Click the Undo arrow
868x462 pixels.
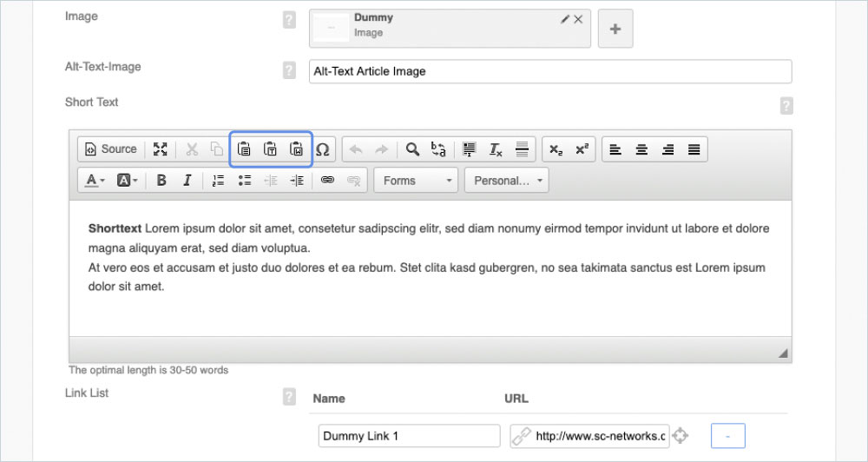(x=356, y=149)
